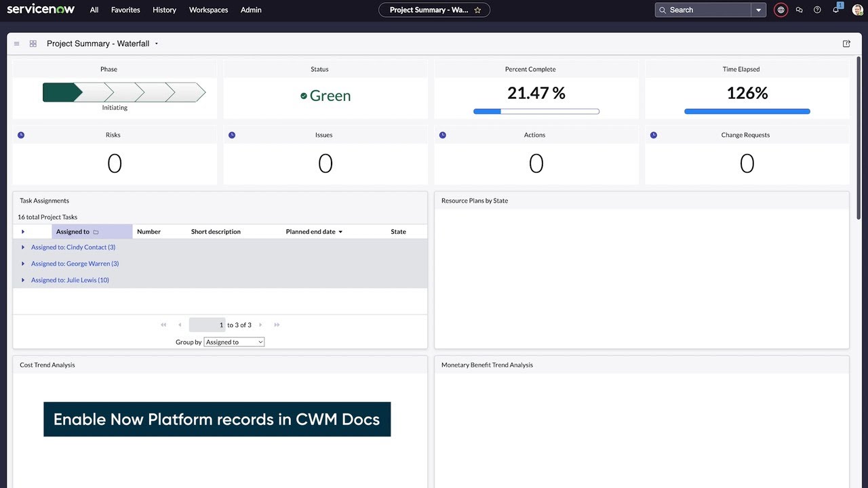Open Connect chat via the conversation icon
Viewport: 868px width, 488px height.
[799, 9]
